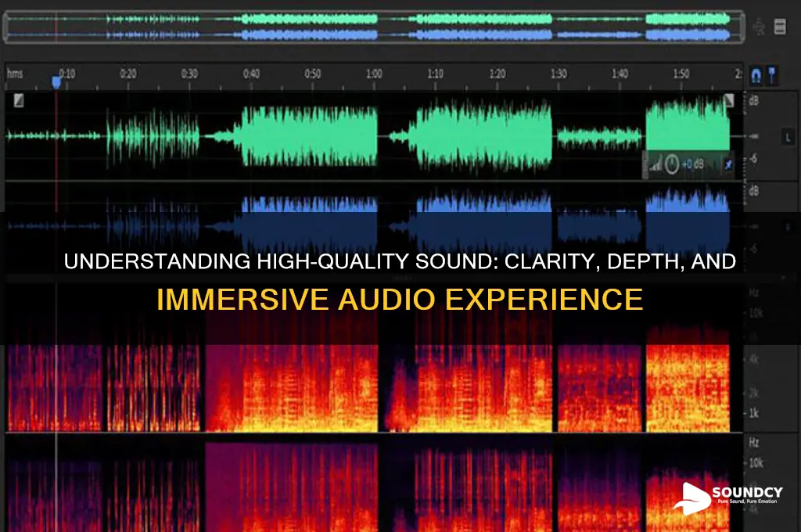
Task: Toggle the L (left) channel button
Action: [787, 137]
